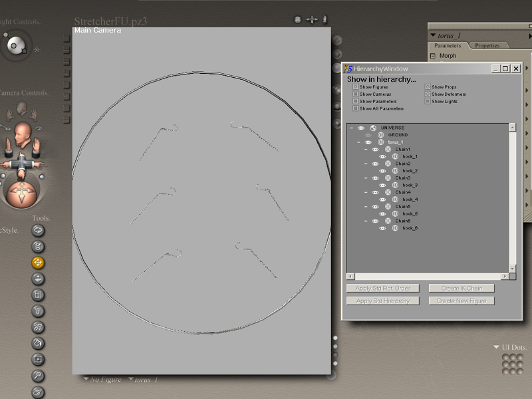Select the Taper tool
The height and width of the screenshot is (399, 532).
click(38, 311)
